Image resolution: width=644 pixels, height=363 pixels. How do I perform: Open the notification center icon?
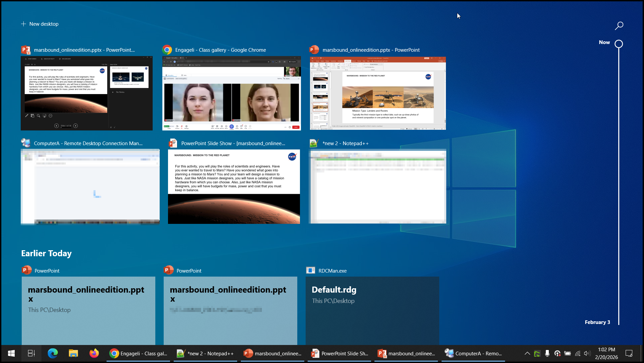(x=629, y=353)
